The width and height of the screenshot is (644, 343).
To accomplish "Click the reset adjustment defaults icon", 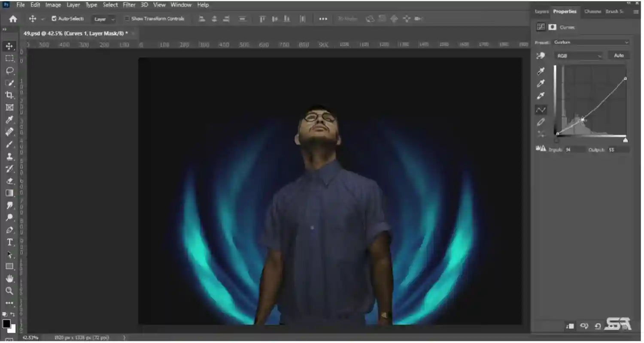I will 598,326.
